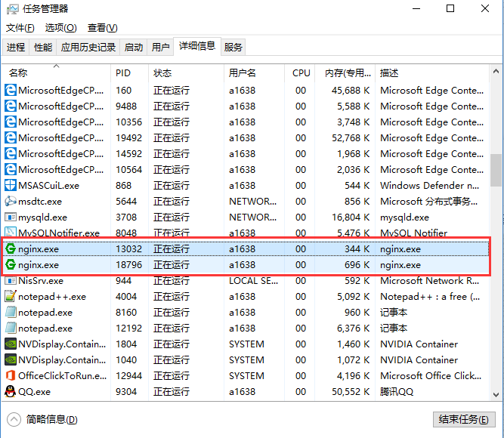Click the 结束任务(E) button

(x=463, y=419)
